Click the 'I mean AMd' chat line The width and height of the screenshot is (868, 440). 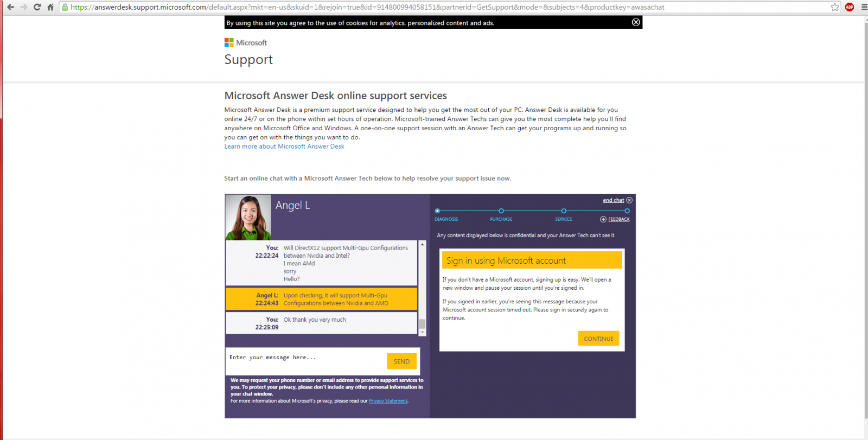[x=299, y=264]
